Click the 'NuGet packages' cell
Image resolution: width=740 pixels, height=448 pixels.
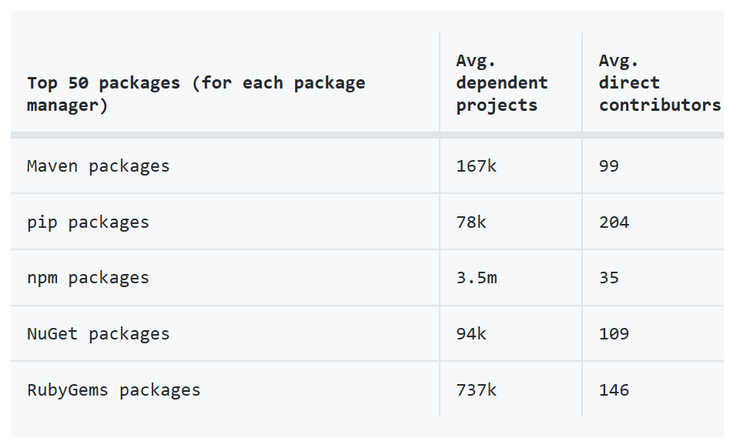click(x=98, y=334)
